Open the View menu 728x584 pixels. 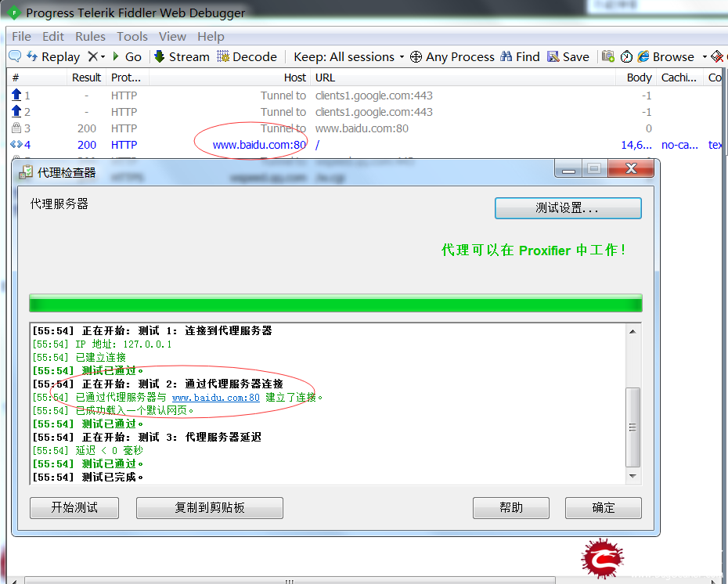(x=172, y=36)
